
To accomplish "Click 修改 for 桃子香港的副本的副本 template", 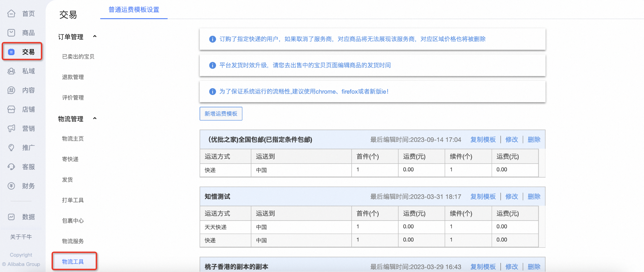I will tap(512, 267).
